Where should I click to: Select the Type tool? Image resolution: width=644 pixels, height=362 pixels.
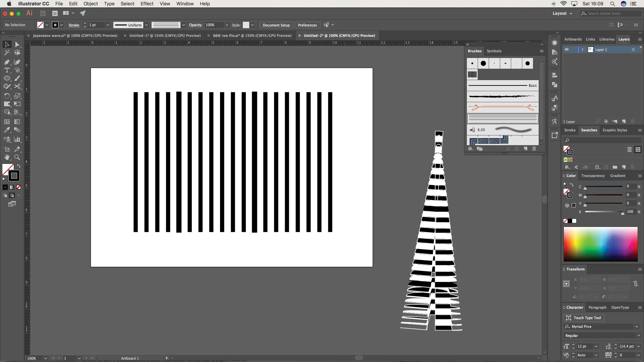tap(7, 70)
